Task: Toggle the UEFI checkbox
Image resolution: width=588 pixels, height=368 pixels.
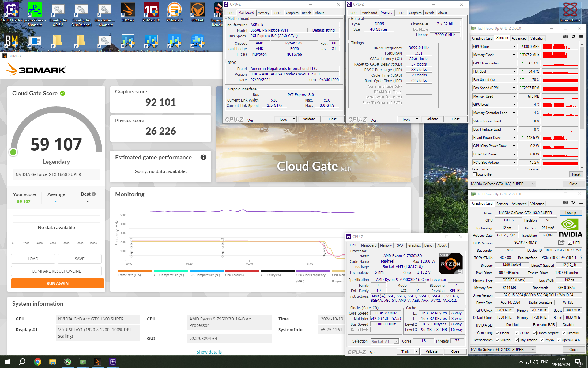Action: [570, 243]
